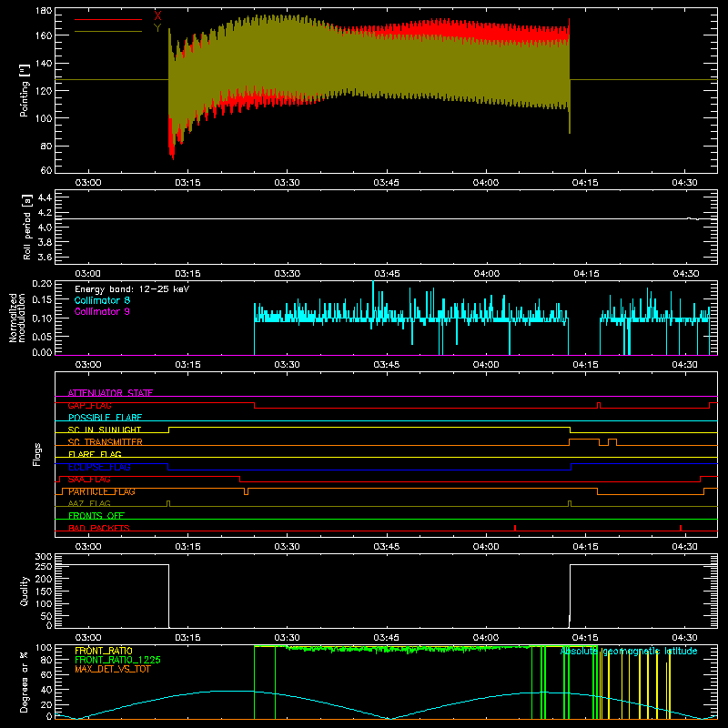Click the 03:00 label under Quality plot

pos(88,638)
